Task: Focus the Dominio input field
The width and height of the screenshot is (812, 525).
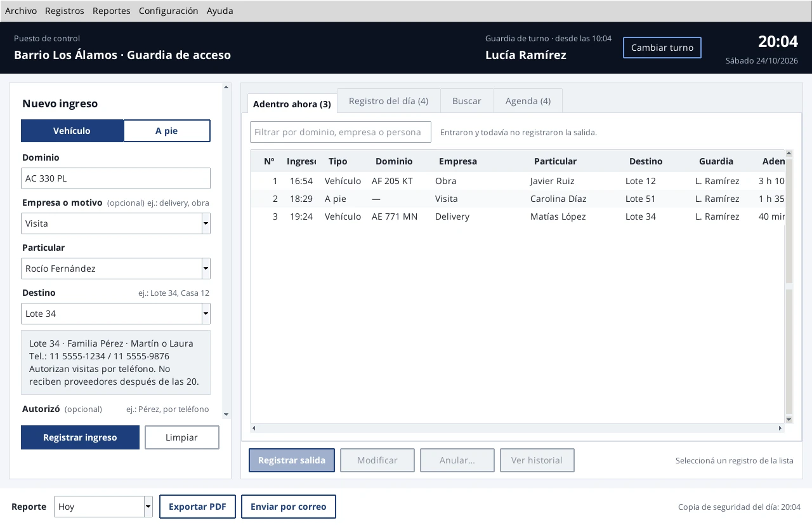Action: (x=115, y=178)
